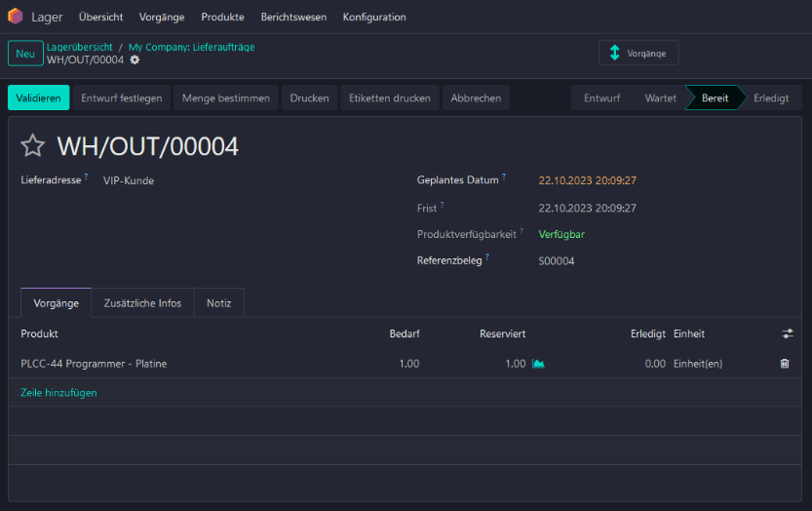Show help tooltip for Produktverfügbarkeit
Viewport: 812px width, 511px height.
pyautogui.click(x=522, y=230)
